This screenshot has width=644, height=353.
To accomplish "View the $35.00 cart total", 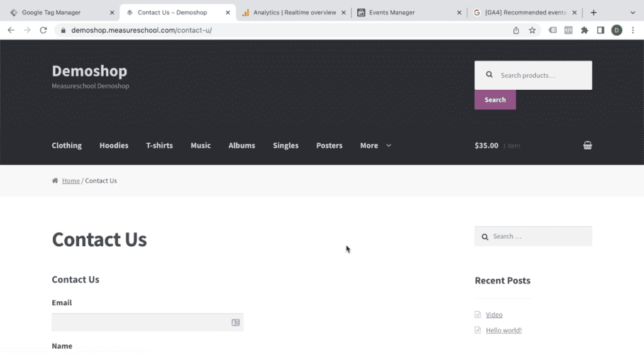I will point(486,145).
